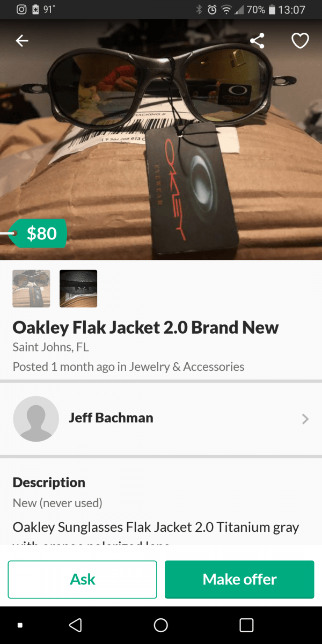Share this Oakley listing
The width and height of the screenshot is (322, 644).
[x=258, y=41]
